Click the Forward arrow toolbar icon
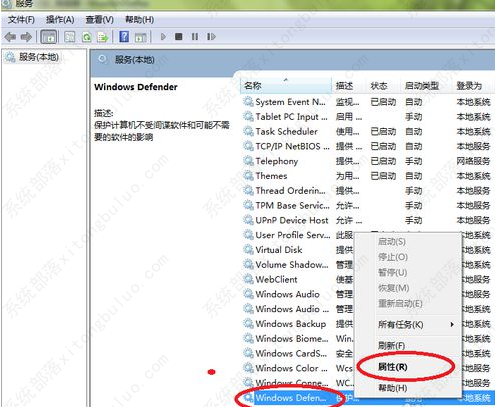 tap(26, 37)
